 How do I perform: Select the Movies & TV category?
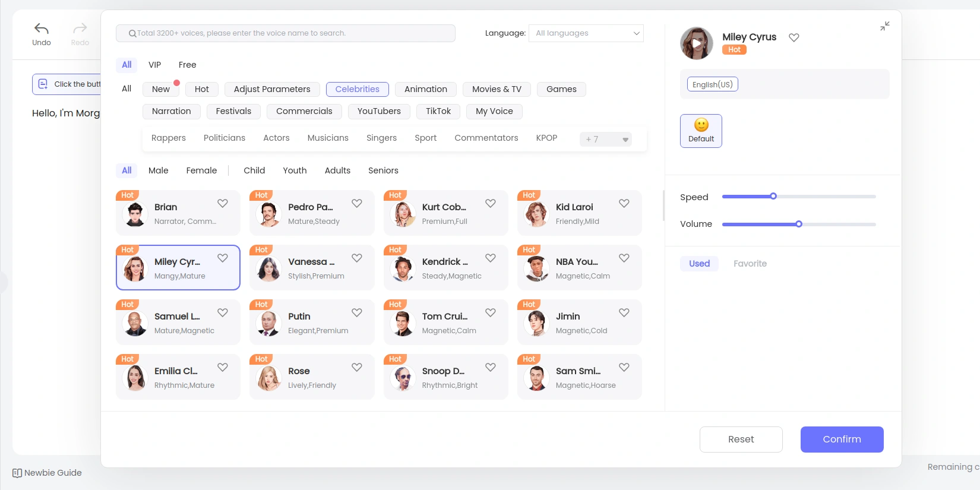497,89
